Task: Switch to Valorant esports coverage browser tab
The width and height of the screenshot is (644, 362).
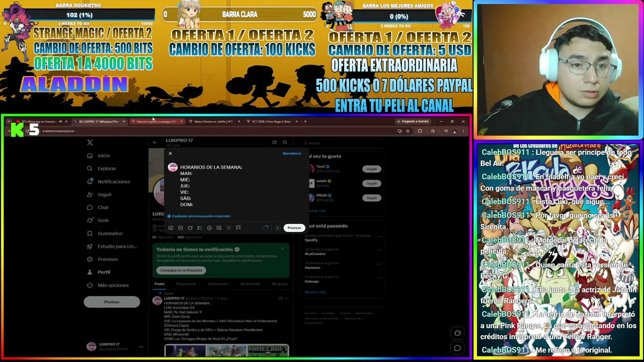Action: tap(157, 122)
